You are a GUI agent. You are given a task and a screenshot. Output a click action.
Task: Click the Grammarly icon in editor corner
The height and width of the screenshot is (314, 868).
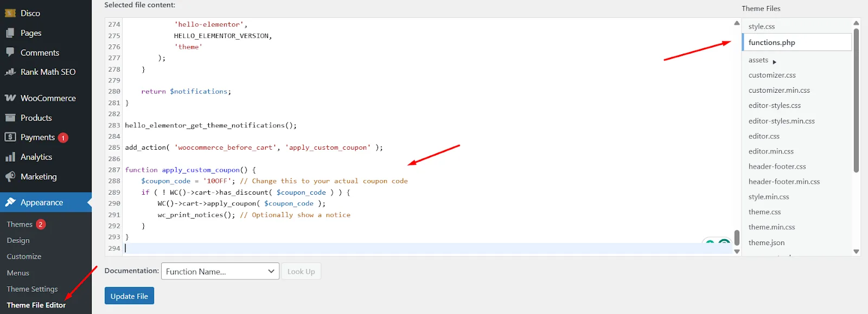pos(724,243)
